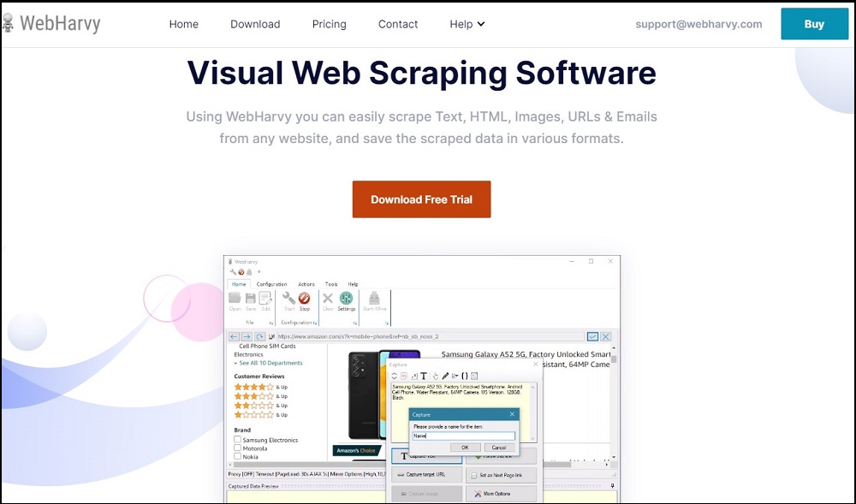Tick the Samsung Electronics brand checkbox
856x504 pixels.
(237, 439)
